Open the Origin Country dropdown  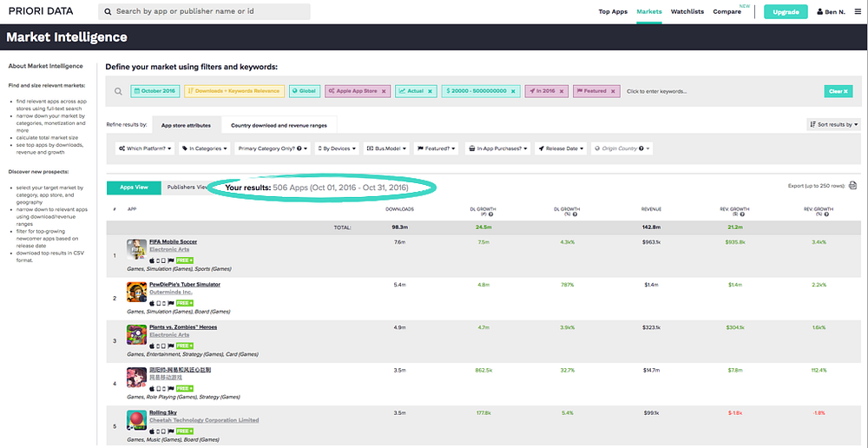pyautogui.click(x=621, y=148)
